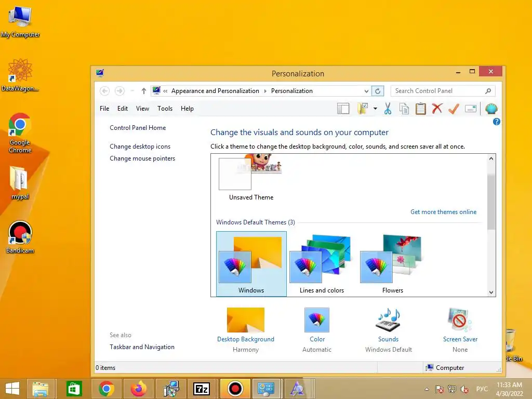
Task: Select the Lines and colors theme
Action: pos(322,264)
